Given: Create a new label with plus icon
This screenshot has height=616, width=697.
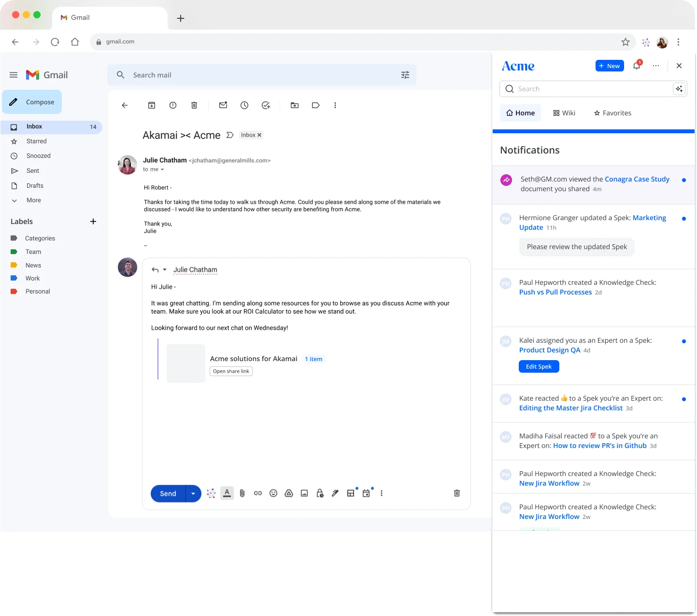Looking at the screenshot, I should [93, 222].
